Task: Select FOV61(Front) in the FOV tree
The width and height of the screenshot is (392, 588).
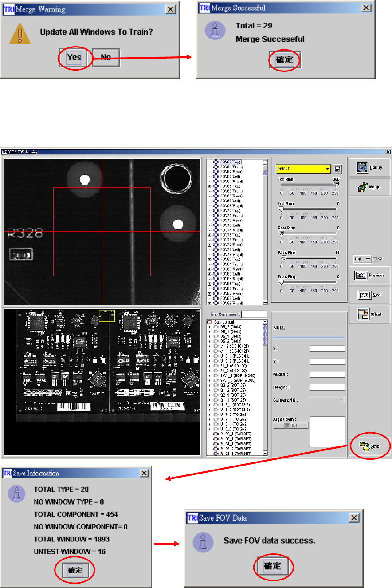Action: click(231, 167)
